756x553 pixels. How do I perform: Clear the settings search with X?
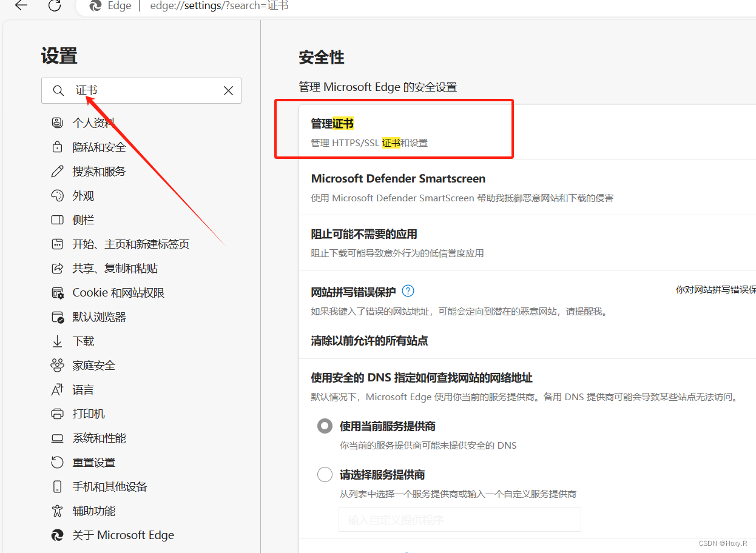click(x=228, y=90)
